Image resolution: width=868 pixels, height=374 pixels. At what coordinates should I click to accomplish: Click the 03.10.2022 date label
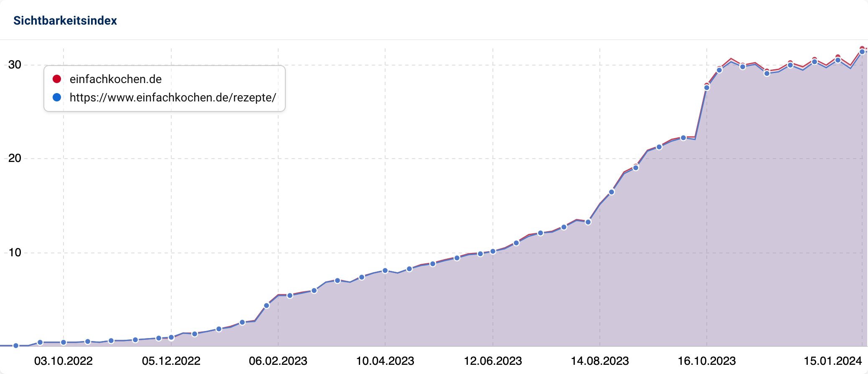coord(63,361)
